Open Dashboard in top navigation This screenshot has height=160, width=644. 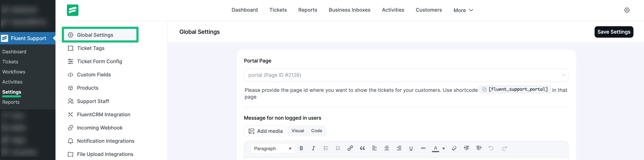[244, 10]
